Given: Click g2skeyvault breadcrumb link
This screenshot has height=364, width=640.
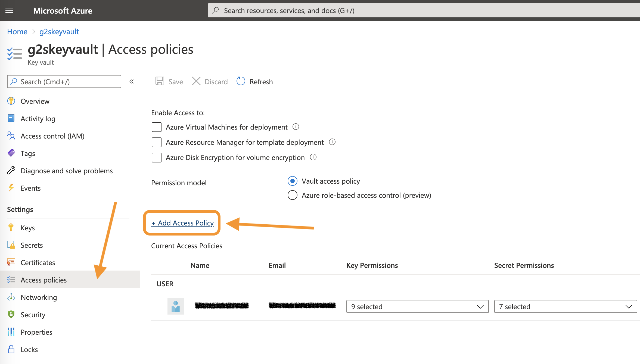Looking at the screenshot, I should coord(59,32).
